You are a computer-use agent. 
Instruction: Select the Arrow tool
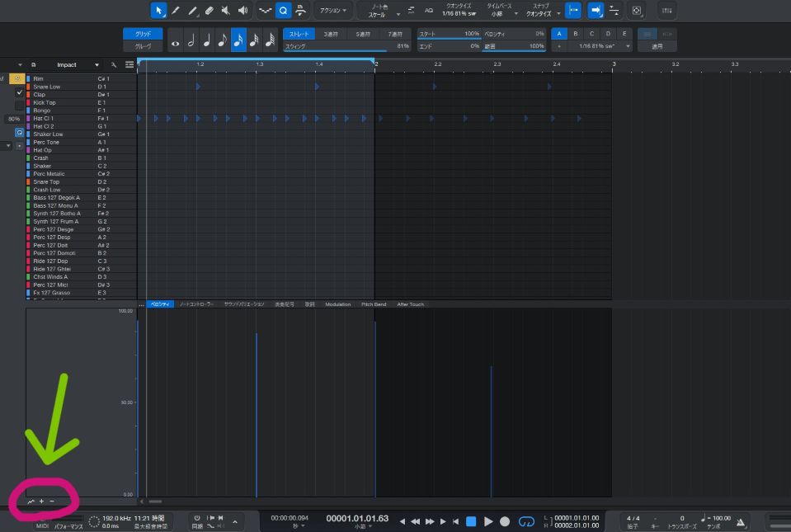(x=158, y=11)
